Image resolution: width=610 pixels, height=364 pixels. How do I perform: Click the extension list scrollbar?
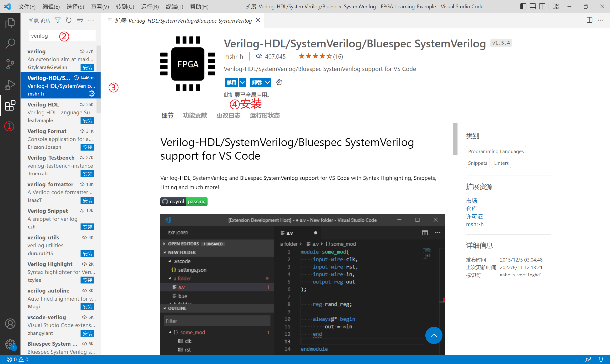[98, 79]
